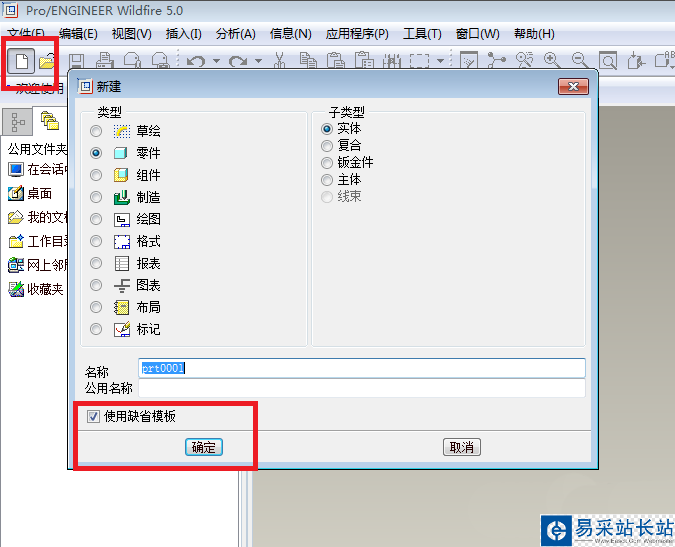
Task: Click the Reorient view icon
Action: [x=636, y=61]
